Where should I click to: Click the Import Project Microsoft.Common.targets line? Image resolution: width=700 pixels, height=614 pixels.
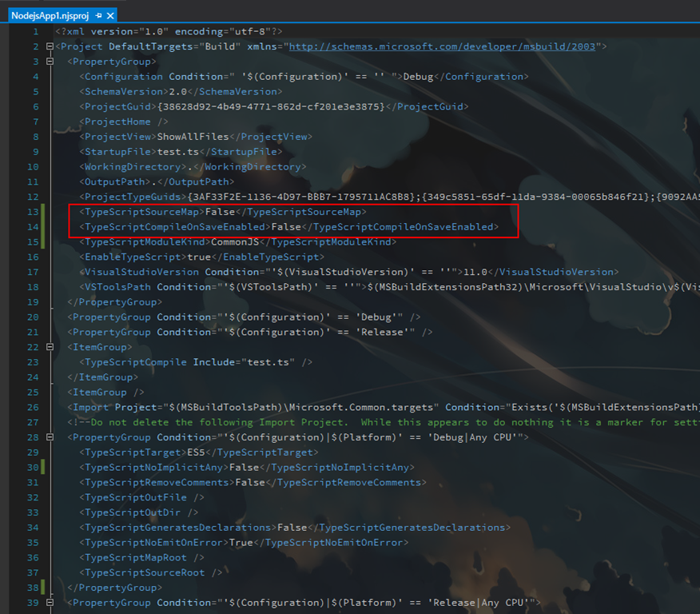(384, 407)
